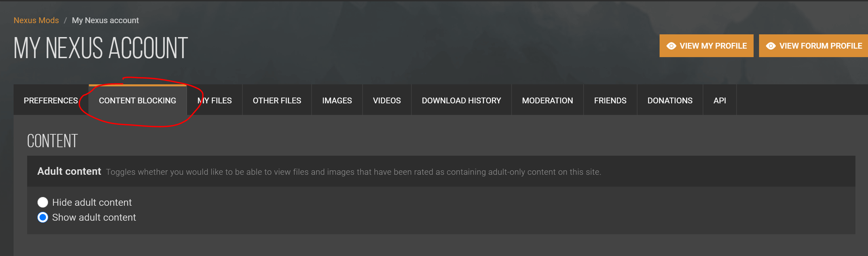The width and height of the screenshot is (868, 256).
Task: Click the eye icon on View My Profile
Action: click(671, 46)
